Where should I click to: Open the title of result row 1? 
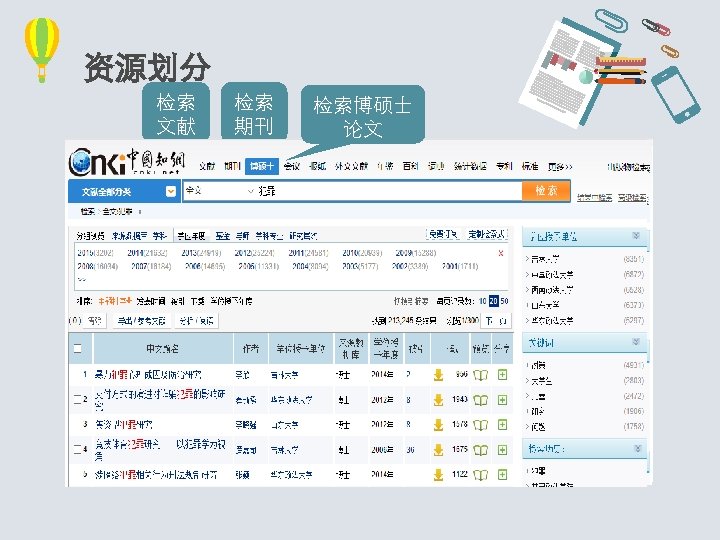(x=148, y=375)
